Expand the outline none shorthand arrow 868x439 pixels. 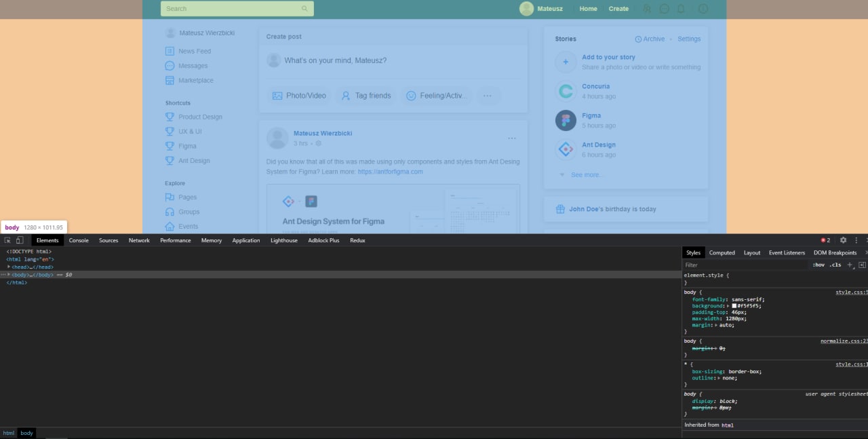coord(718,378)
